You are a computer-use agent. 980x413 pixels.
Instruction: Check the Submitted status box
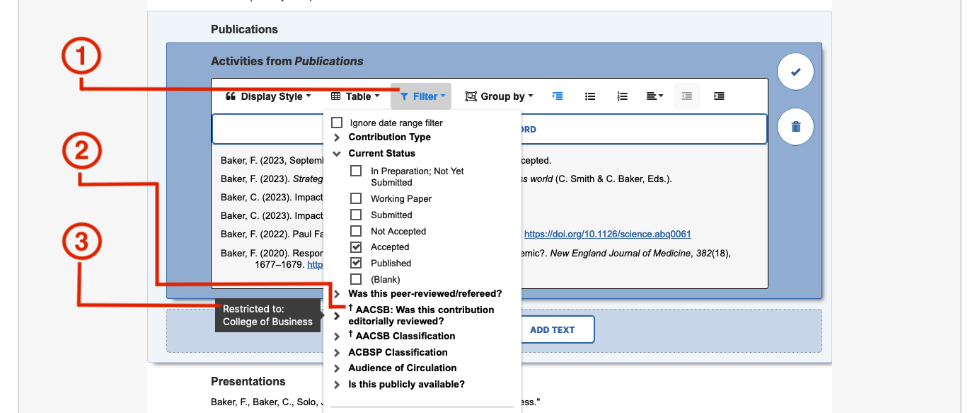(357, 215)
